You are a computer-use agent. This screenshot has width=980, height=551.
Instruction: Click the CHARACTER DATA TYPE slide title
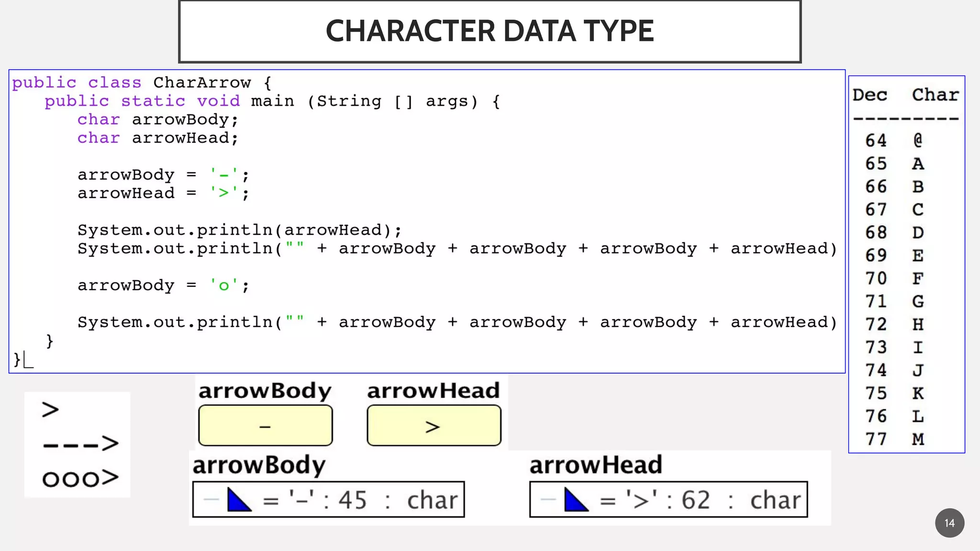tap(490, 31)
